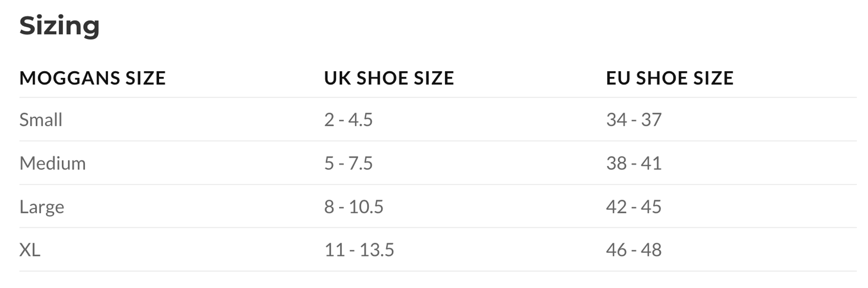Select UK size range 11 - 13.5
This screenshot has height=288, width=868.
(359, 250)
